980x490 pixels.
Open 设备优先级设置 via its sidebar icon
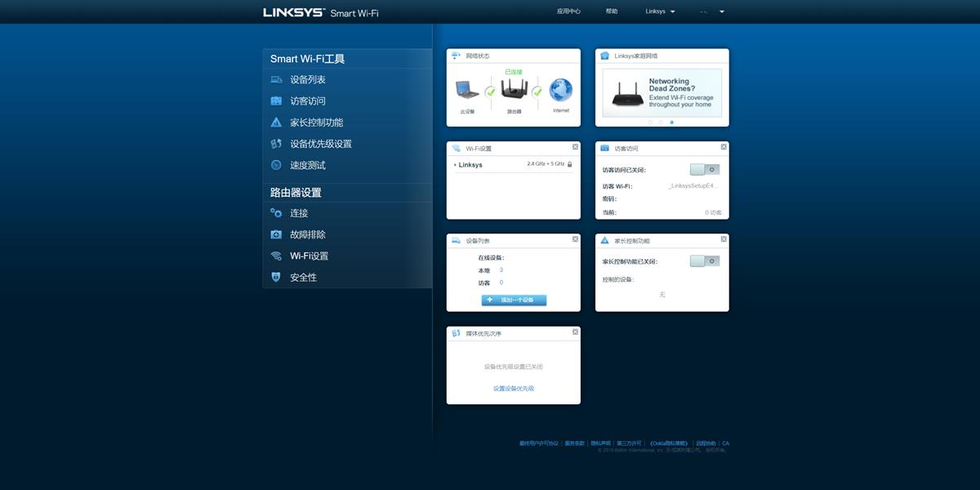(275, 143)
